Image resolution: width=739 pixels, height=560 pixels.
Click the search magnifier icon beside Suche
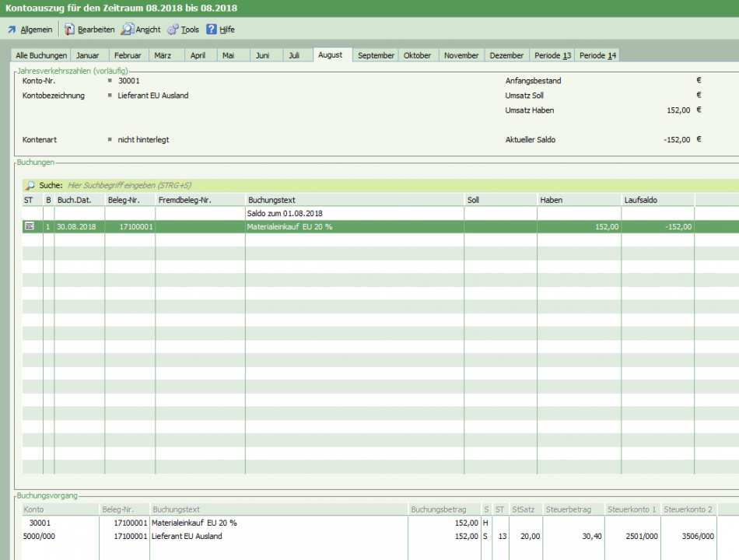coord(30,185)
